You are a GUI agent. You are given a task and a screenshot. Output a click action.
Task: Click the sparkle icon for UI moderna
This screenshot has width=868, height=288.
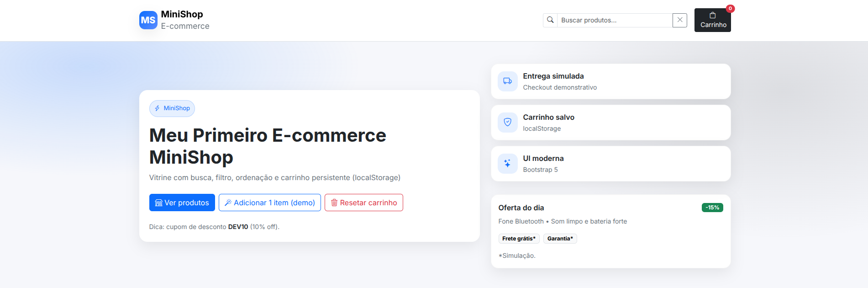pos(507,164)
